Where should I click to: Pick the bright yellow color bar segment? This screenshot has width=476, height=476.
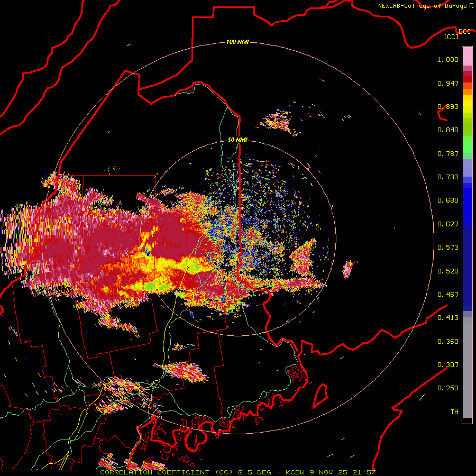[x=467, y=104]
